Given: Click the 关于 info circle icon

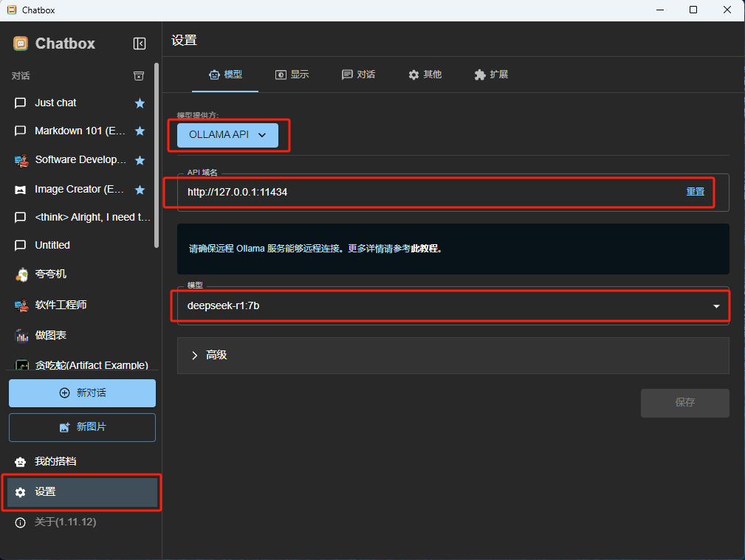Looking at the screenshot, I should pyautogui.click(x=21, y=523).
